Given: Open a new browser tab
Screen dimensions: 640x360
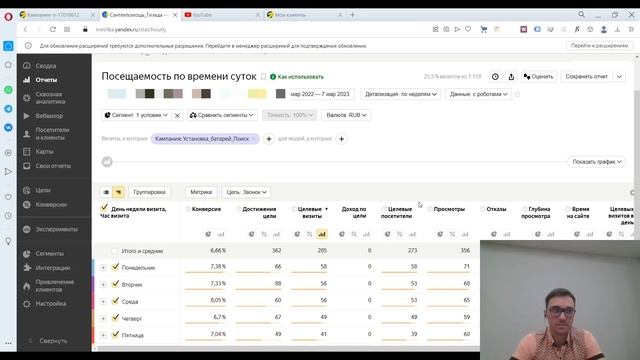Looking at the screenshot, I should pyautogui.click(x=352, y=15).
